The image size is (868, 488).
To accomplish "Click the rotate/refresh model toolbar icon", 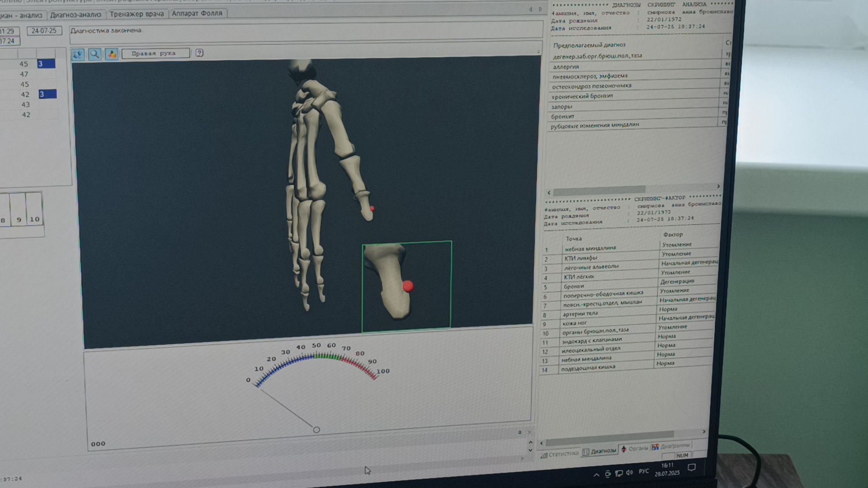I will click(78, 55).
